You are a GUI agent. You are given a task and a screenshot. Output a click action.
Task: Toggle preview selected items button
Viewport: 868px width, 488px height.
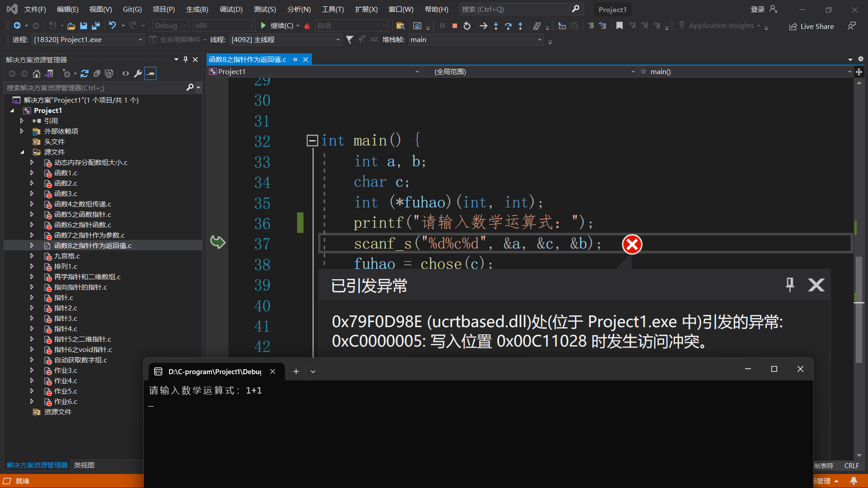pyautogui.click(x=151, y=73)
